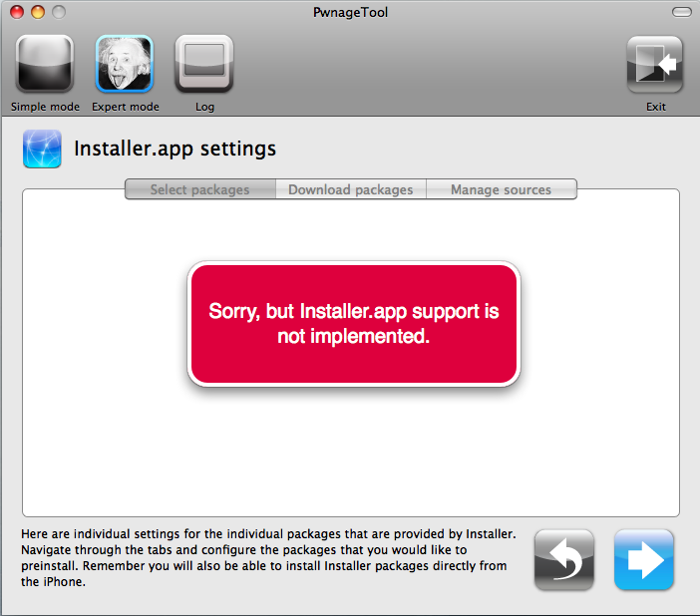The image size is (700, 616).
Task: Click the Simple mode label
Action: coord(45,107)
